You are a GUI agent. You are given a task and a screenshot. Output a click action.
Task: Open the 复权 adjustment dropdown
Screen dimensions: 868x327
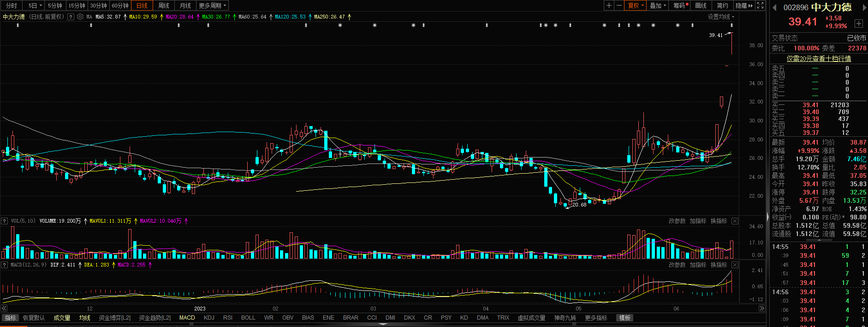click(636, 6)
